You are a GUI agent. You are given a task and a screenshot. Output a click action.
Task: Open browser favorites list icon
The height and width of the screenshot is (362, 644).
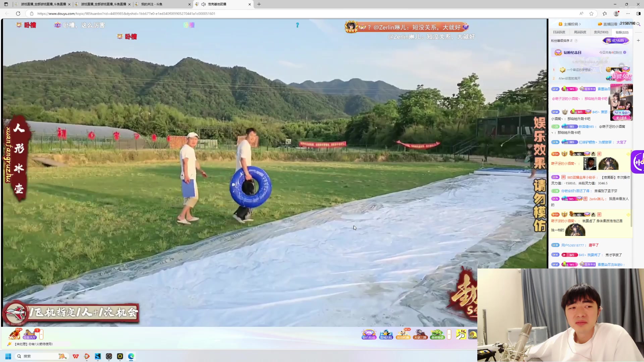tap(605, 13)
